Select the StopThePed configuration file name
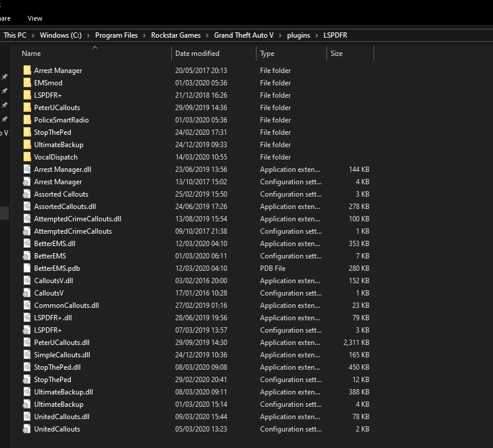 [52, 379]
